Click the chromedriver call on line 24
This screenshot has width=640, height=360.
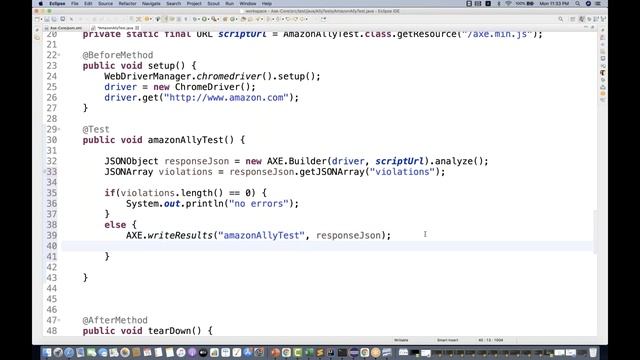click(x=229, y=76)
